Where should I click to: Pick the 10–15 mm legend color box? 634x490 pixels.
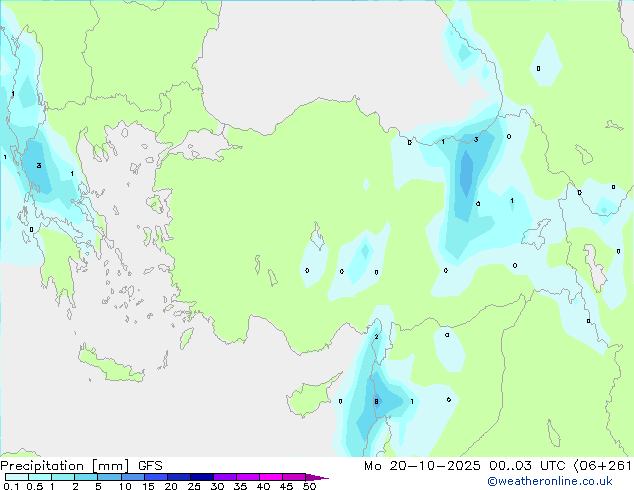click(x=132, y=477)
